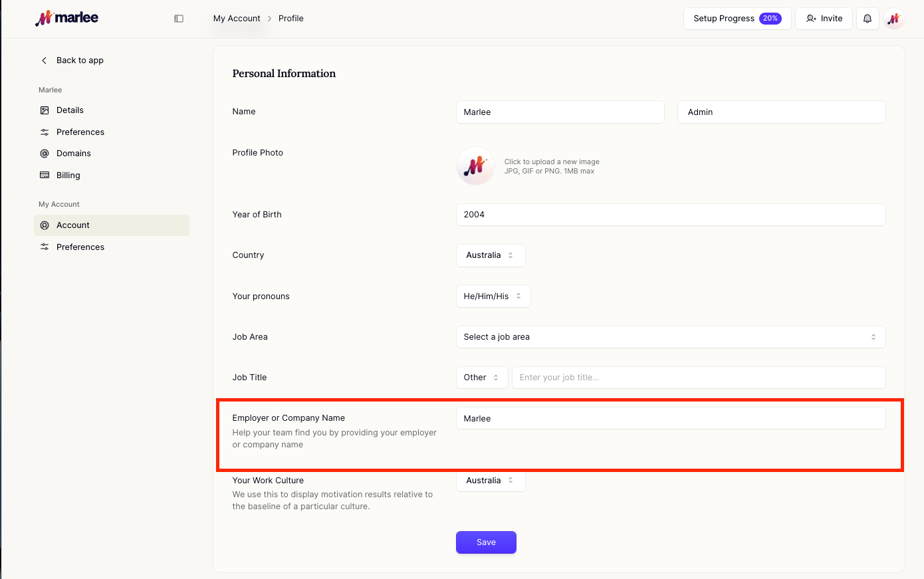Open Setup Progress button
Image resolution: width=924 pixels, height=579 pixels.
point(737,19)
